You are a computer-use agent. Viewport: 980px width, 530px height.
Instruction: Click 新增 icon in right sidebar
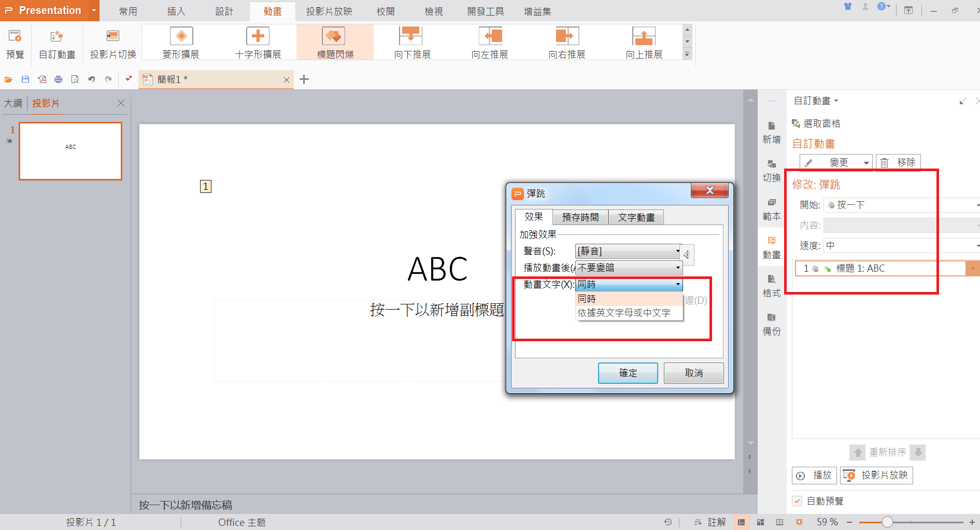click(771, 133)
